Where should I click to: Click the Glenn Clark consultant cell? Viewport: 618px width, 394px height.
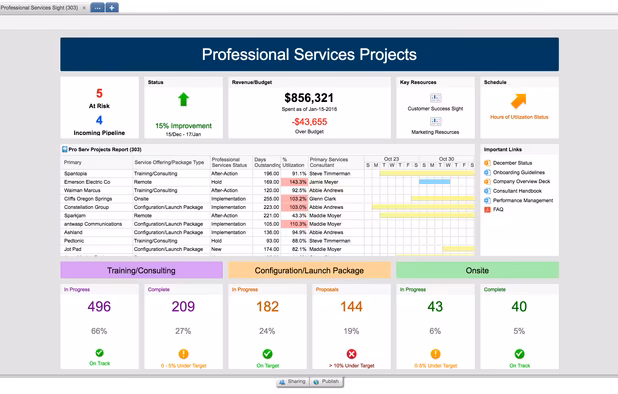tap(336, 199)
